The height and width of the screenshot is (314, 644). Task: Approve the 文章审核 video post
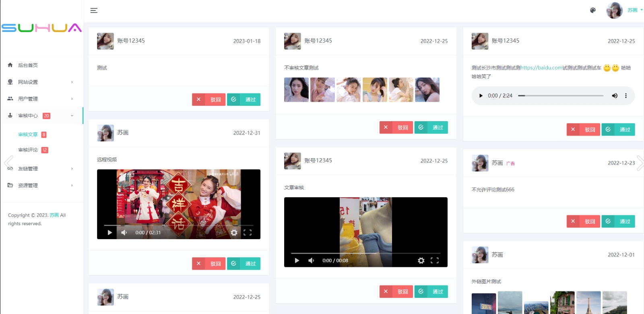point(431,291)
